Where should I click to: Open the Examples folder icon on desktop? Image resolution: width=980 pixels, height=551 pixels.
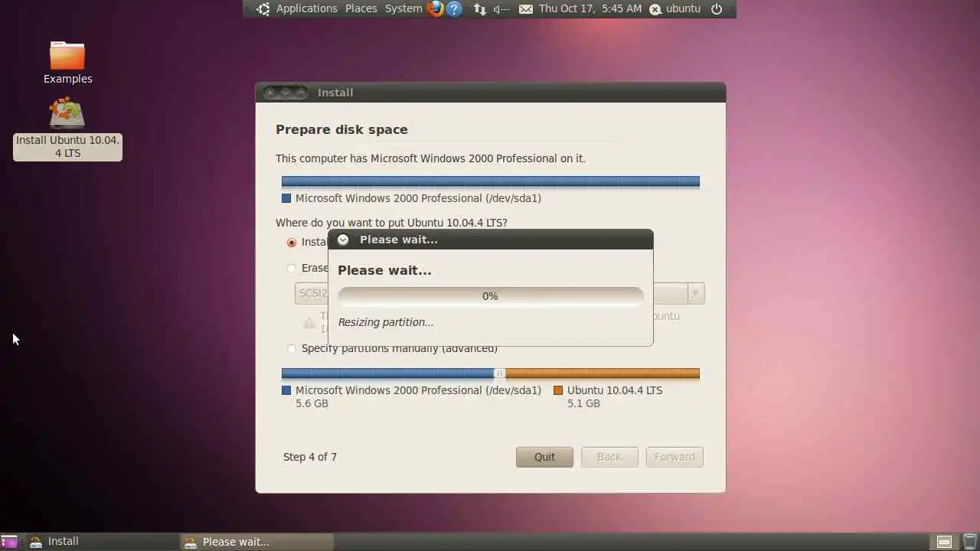pos(67,56)
